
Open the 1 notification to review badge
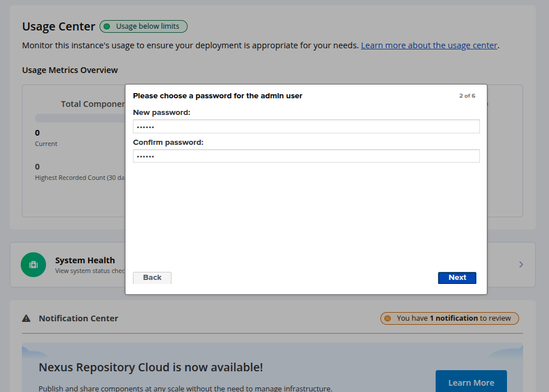point(449,318)
